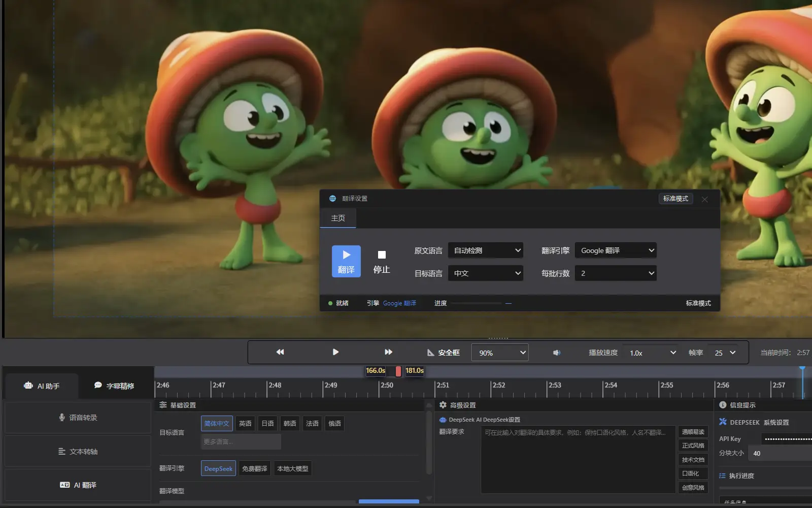Click the 更多语言 input field
Viewport: 812px width, 508px height.
coord(241,442)
